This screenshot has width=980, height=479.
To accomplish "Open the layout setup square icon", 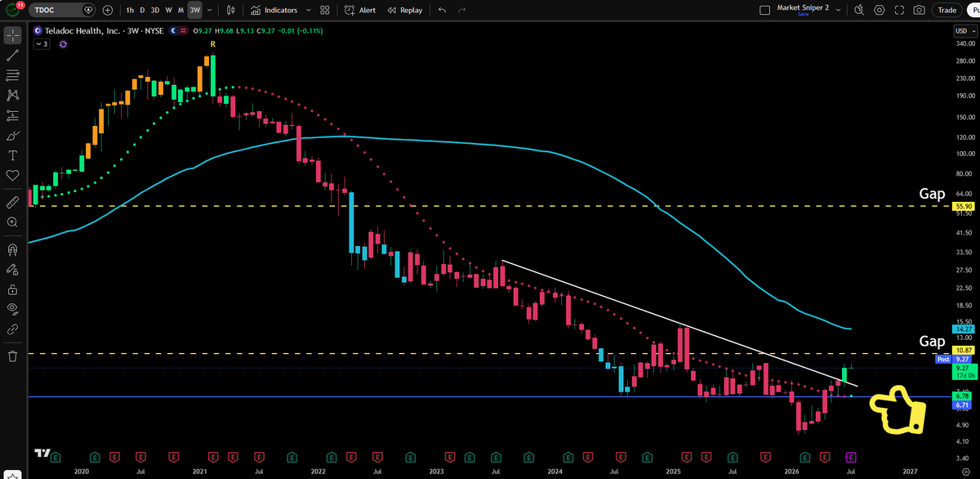I will click(764, 11).
